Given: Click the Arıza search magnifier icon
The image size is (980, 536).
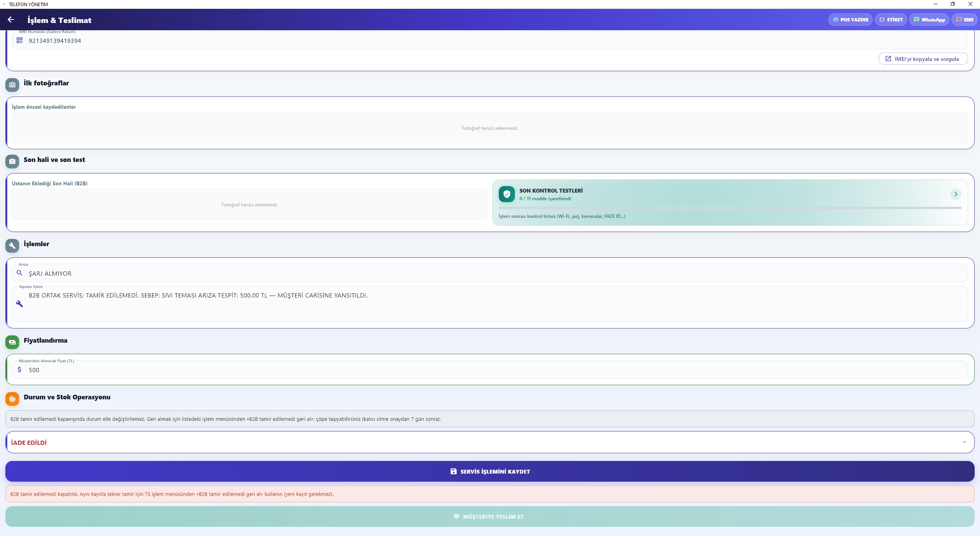Looking at the screenshot, I should [20, 273].
